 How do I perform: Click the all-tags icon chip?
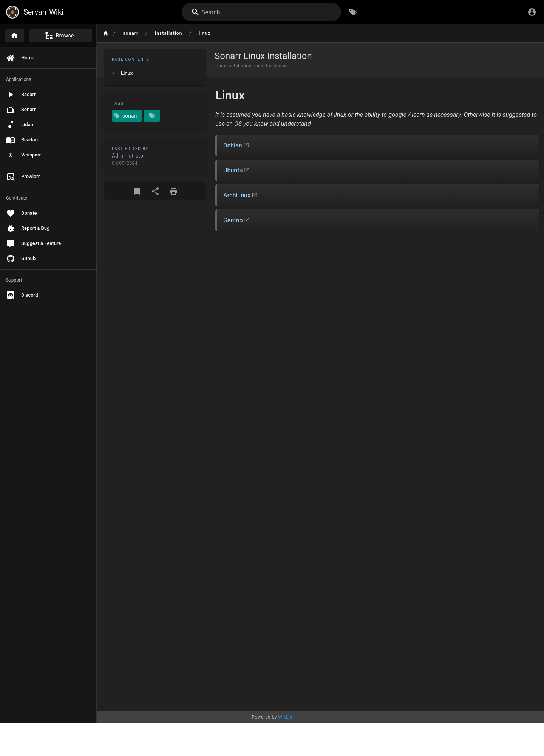pyautogui.click(x=152, y=116)
